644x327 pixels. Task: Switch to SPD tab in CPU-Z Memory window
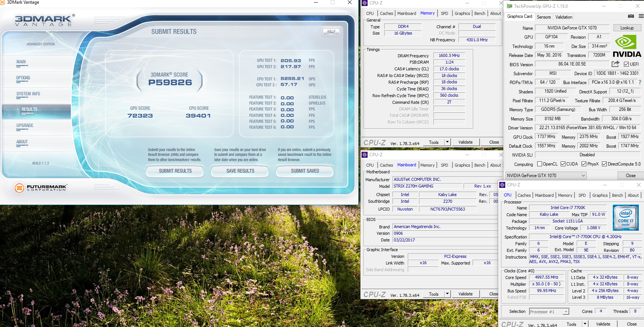445,13
